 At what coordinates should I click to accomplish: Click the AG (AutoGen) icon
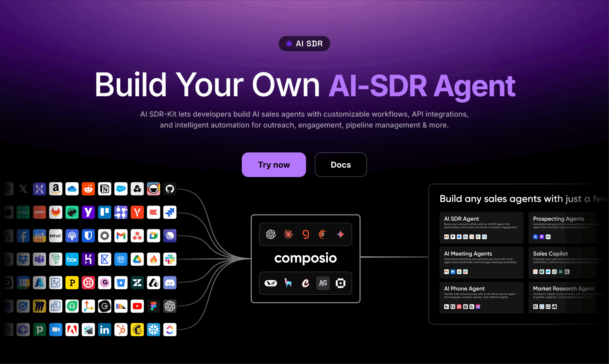[323, 283]
